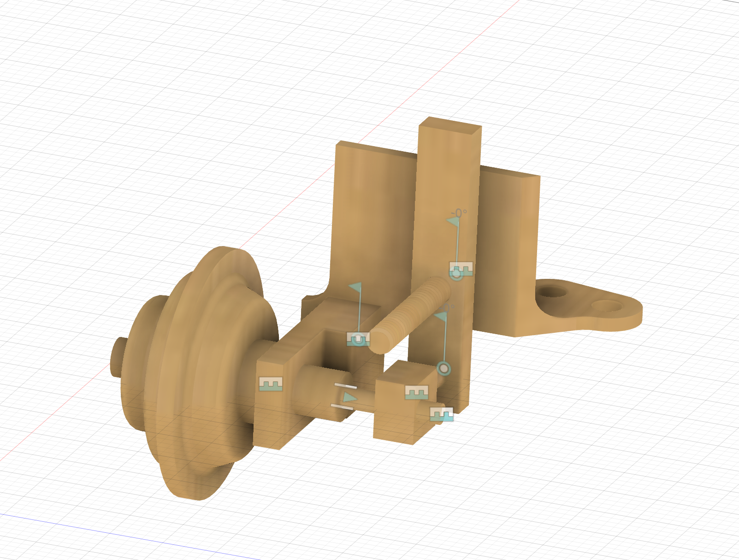
Task: Click the joint icon beside the threaded rod's front end
Action: (x=358, y=339)
